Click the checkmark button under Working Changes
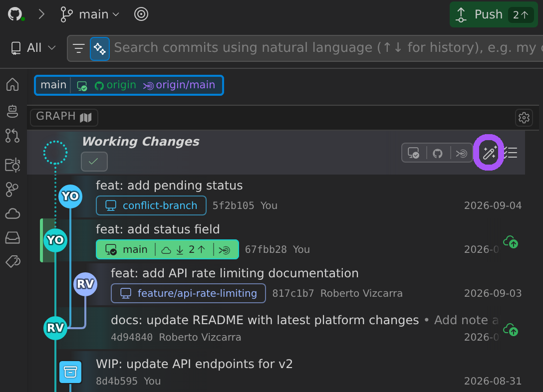 tap(94, 162)
